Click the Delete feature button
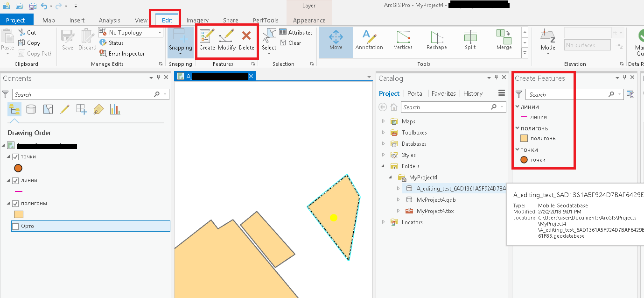This screenshot has width=644, height=298. [x=246, y=40]
